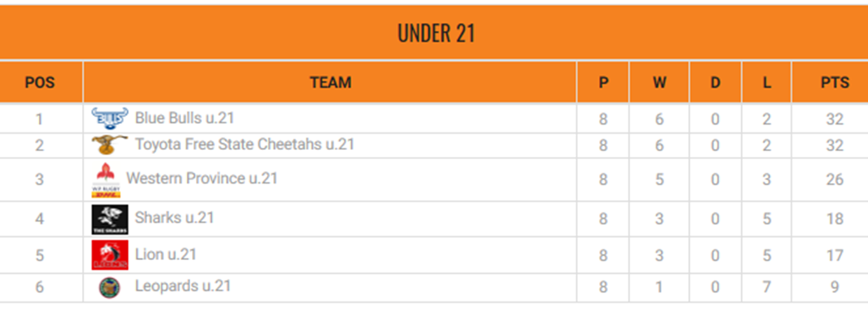
Task: Select the Lion u.21 team name
Action: [x=166, y=254]
